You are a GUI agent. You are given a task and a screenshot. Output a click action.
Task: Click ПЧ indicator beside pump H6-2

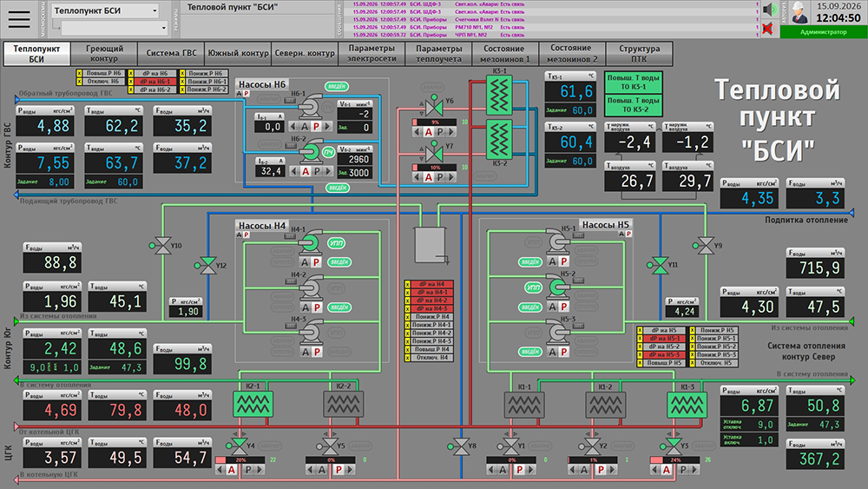point(328,152)
